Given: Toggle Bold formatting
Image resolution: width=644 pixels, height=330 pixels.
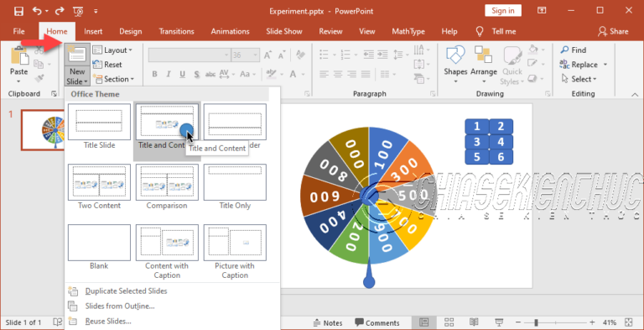Looking at the screenshot, I should click(x=155, y=75).
